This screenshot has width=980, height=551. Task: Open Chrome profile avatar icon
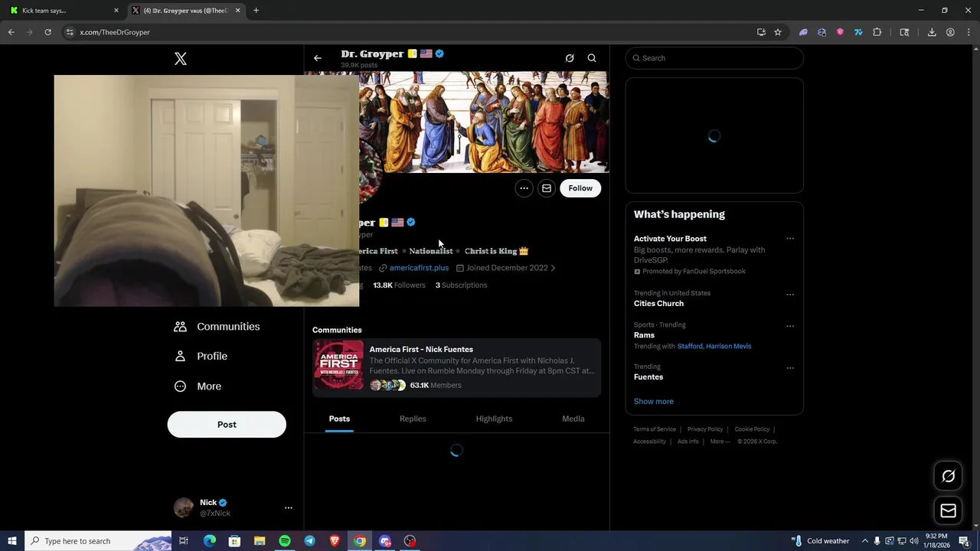(950, 32)
